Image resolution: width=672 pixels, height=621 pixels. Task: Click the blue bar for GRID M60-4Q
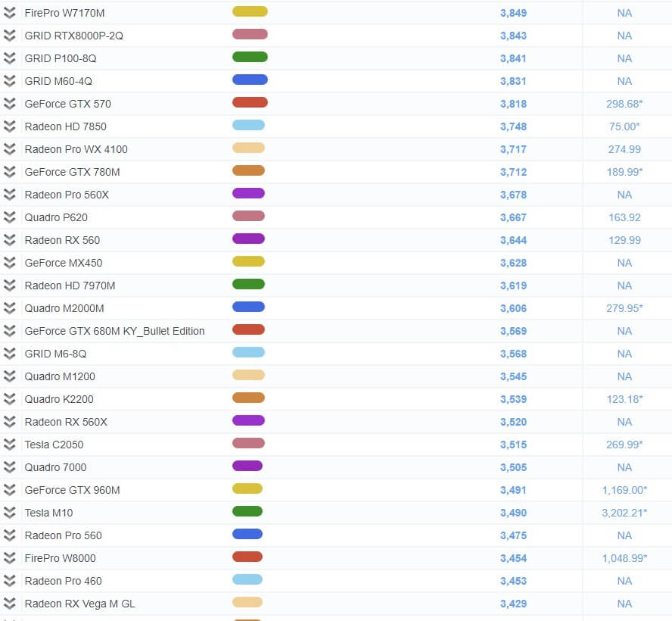[x=250, y=80]
